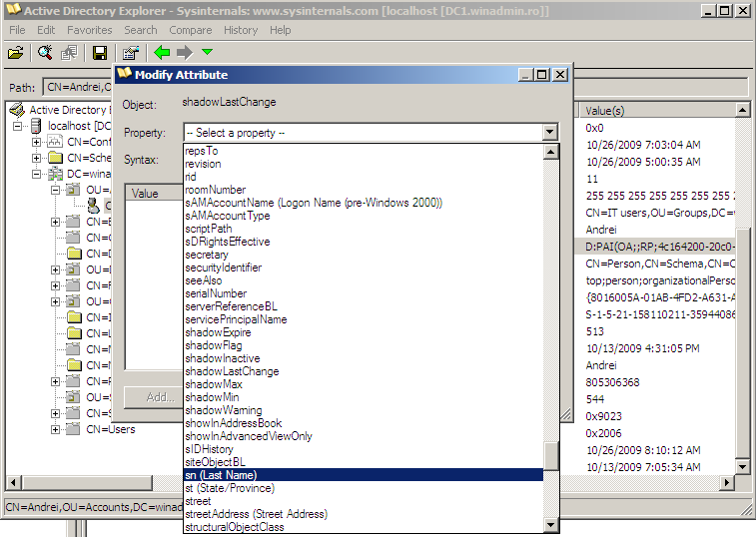The width and height of the screenshot is (756, 537).
Task: Select siteObjectBL in property list
Action: coord(364,463)
